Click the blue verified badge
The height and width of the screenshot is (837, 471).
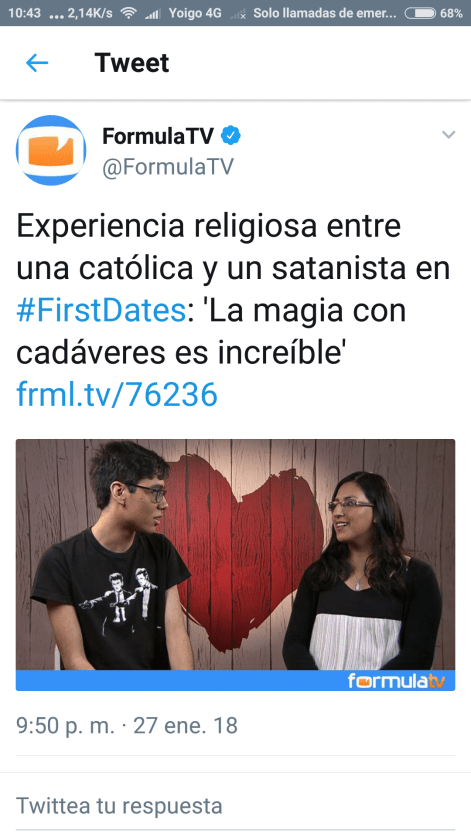click(231, 136)
